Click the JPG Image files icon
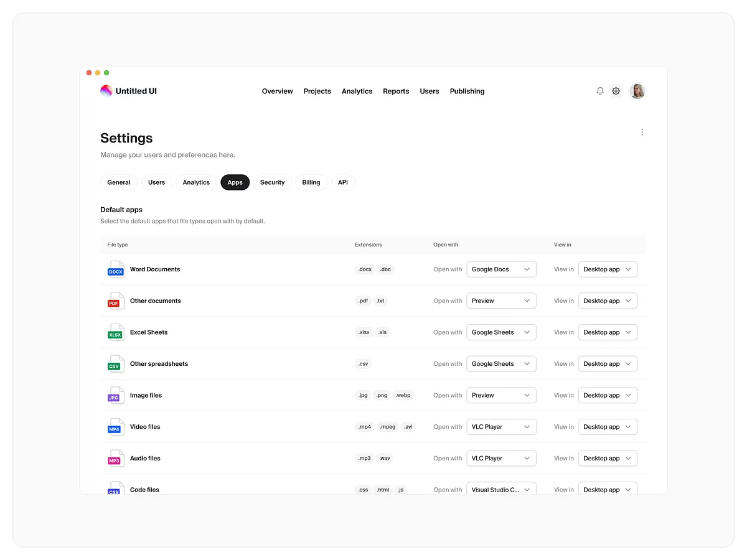 (115, 395)
